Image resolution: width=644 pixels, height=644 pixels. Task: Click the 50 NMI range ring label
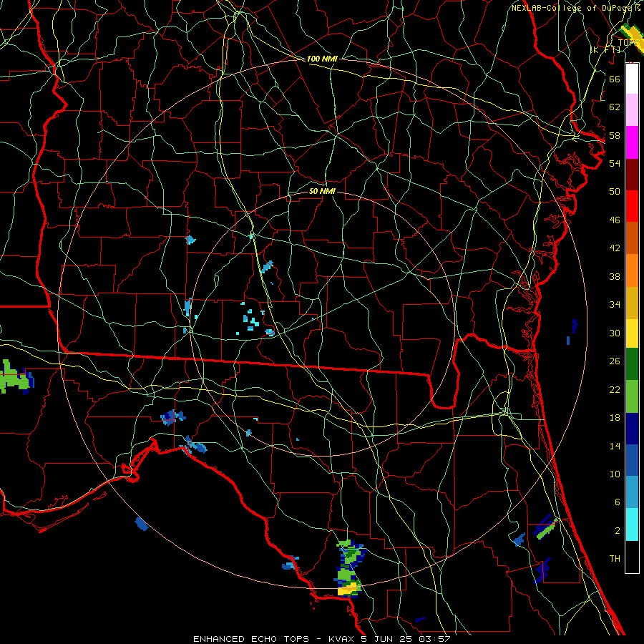(x=322, y=192)
